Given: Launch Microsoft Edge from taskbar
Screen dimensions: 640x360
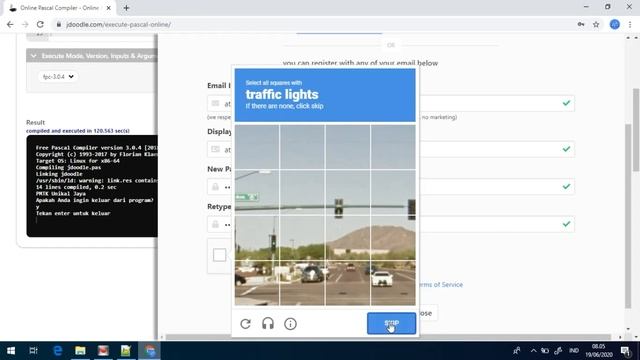Looking at the screenshot, I should (58, 351).
